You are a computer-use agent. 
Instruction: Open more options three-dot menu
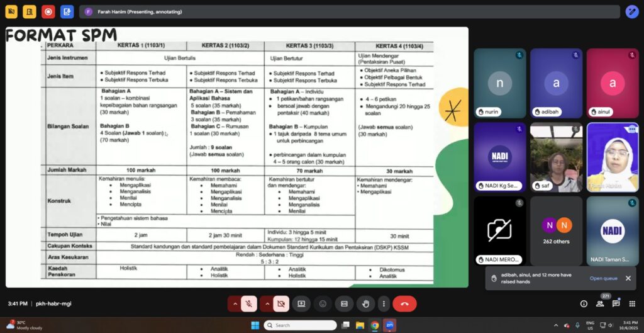coord(384,304)
